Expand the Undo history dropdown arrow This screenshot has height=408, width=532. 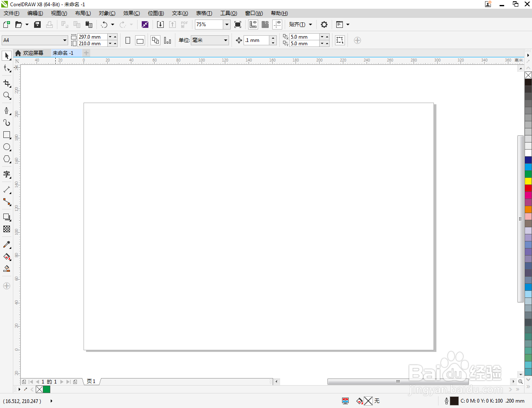(x=113, y=25)
